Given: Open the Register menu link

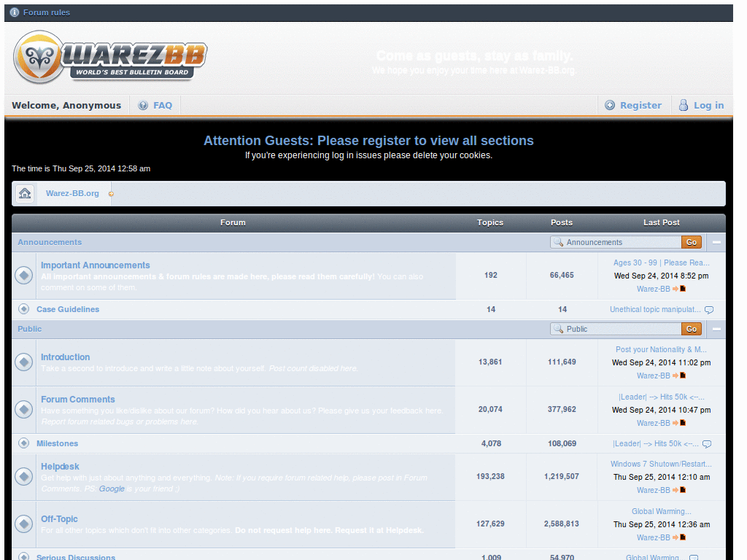Looking at the screenshot, I should point(640,105).
